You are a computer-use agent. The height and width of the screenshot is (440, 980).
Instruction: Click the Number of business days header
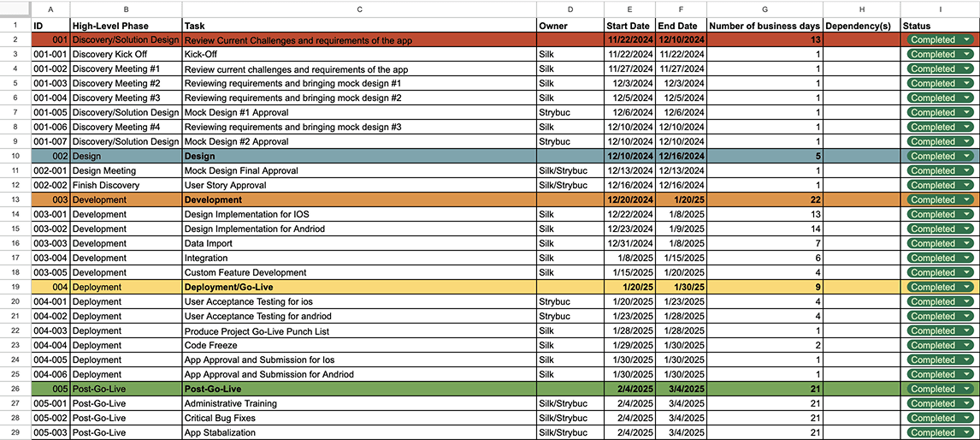point(765,26)
